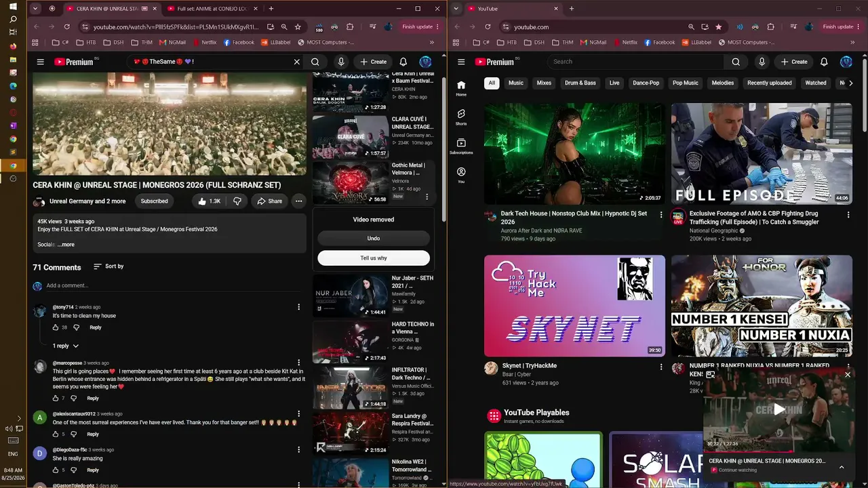Dislike the comment by @tony714
The width and height of the screenshot is (868, 488).
pyautogui.click(x=76, y=327)
